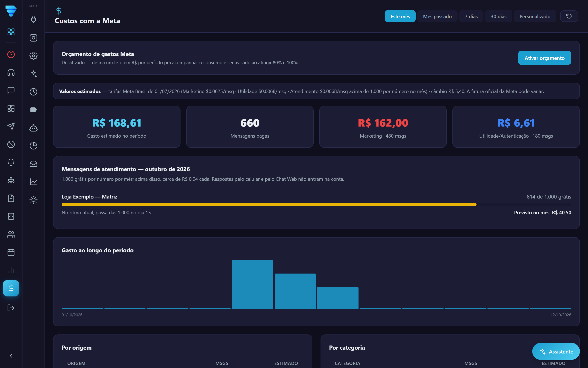Open the robot bot icon
Image resolution: width=588 pixels, height=368 pixels.
point(33,128)
